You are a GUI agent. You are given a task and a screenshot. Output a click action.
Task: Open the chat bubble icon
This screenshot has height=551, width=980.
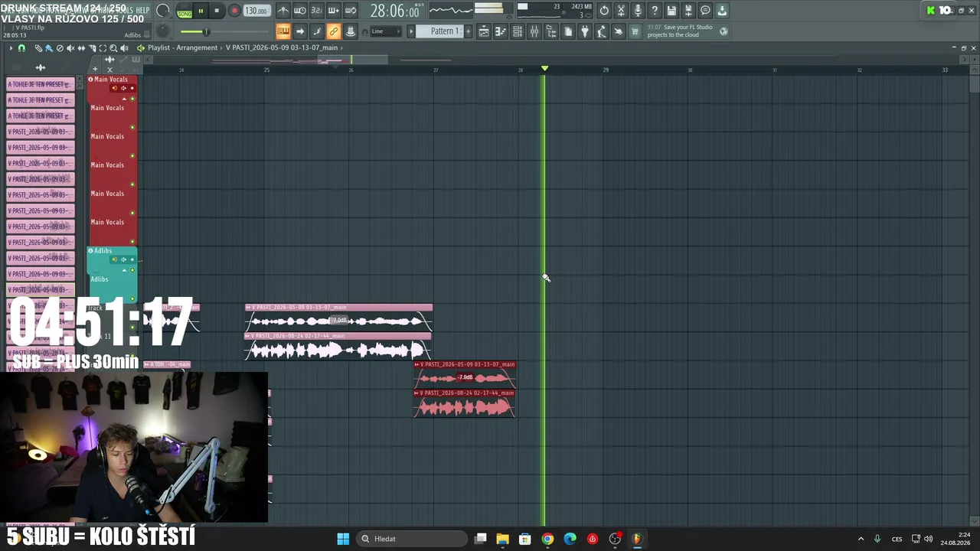coord(705,11)
